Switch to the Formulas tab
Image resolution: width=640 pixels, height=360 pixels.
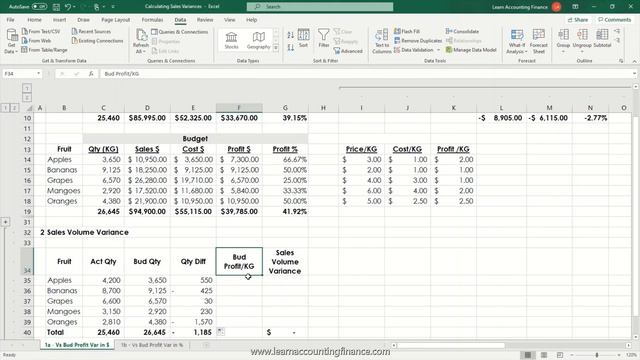(152, 20)
